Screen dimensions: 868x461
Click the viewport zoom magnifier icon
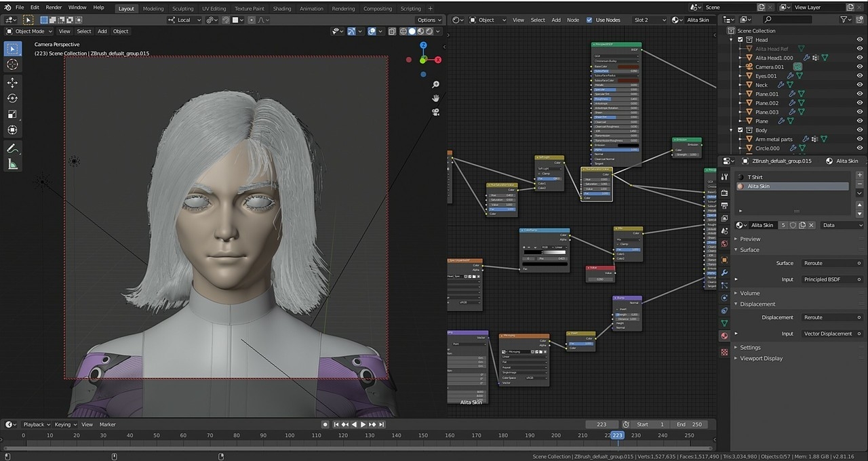pos(435,85)
